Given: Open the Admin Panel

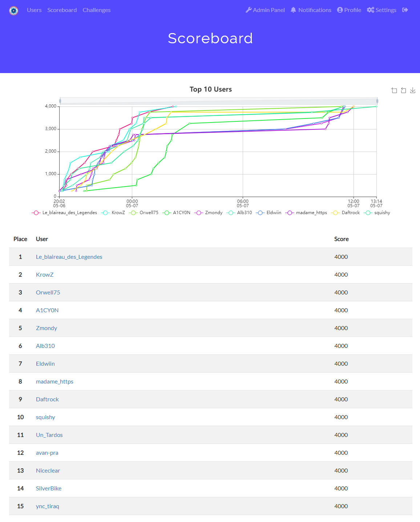Looking at the screenshot, I should pyautogui.click(x=265, y=10).
